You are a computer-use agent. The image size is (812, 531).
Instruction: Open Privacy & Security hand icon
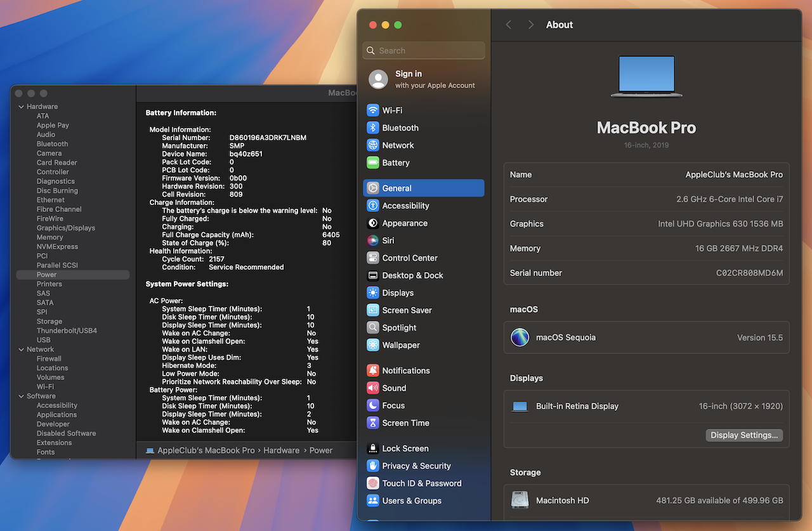[373, 466]
